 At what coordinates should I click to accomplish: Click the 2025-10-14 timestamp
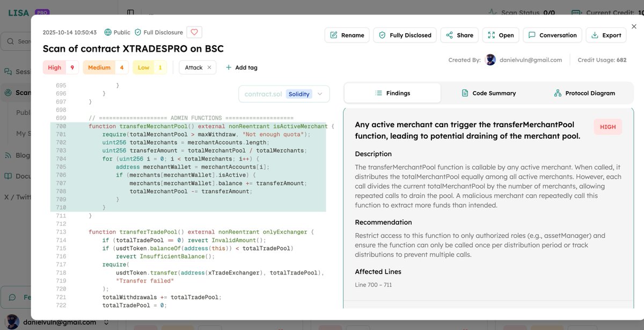click(70, 32)
